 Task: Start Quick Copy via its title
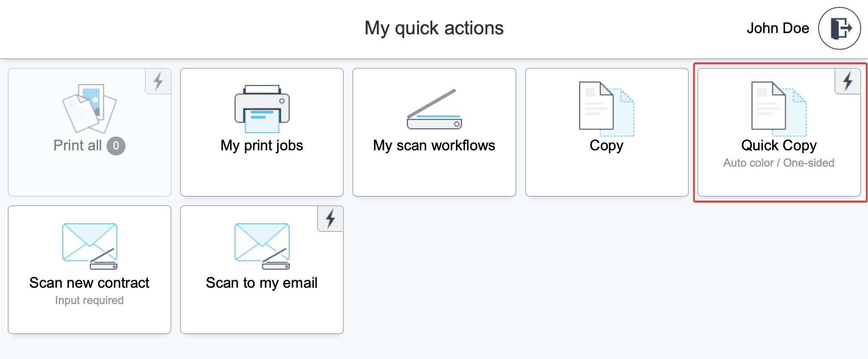click(779, 146)
